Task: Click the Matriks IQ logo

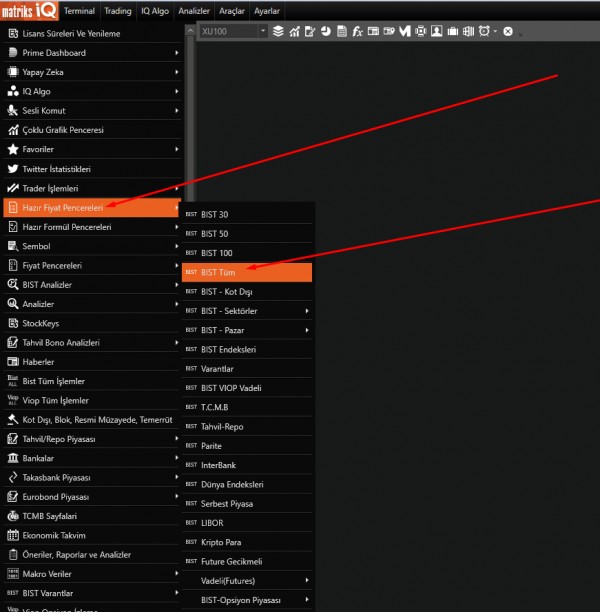Action: pyautogui.click(x=29, y=11)
